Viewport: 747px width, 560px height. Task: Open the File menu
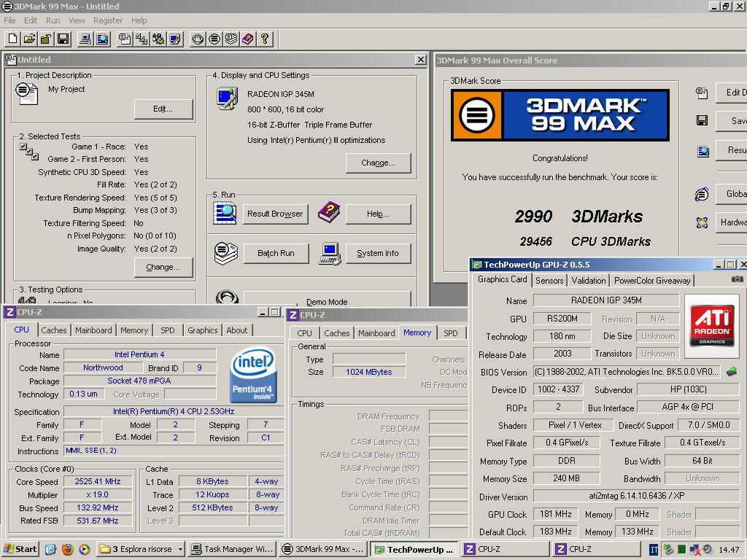tap(9, 20)
